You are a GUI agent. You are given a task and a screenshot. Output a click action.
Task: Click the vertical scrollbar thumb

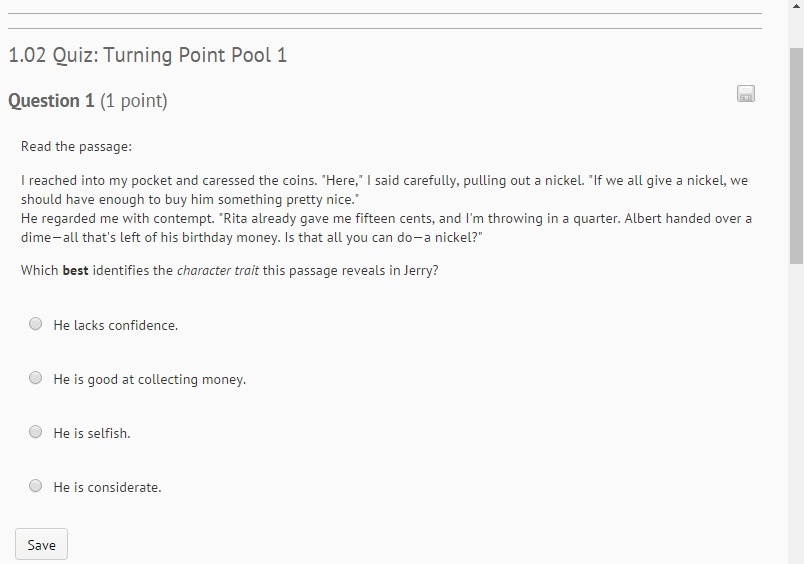[796, 150]
